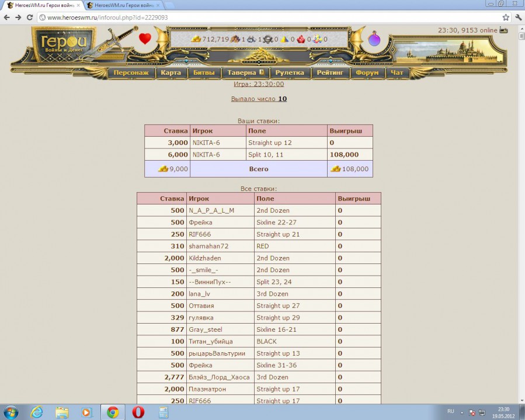Open Chrome wrench settings menu

coord(519,18)
